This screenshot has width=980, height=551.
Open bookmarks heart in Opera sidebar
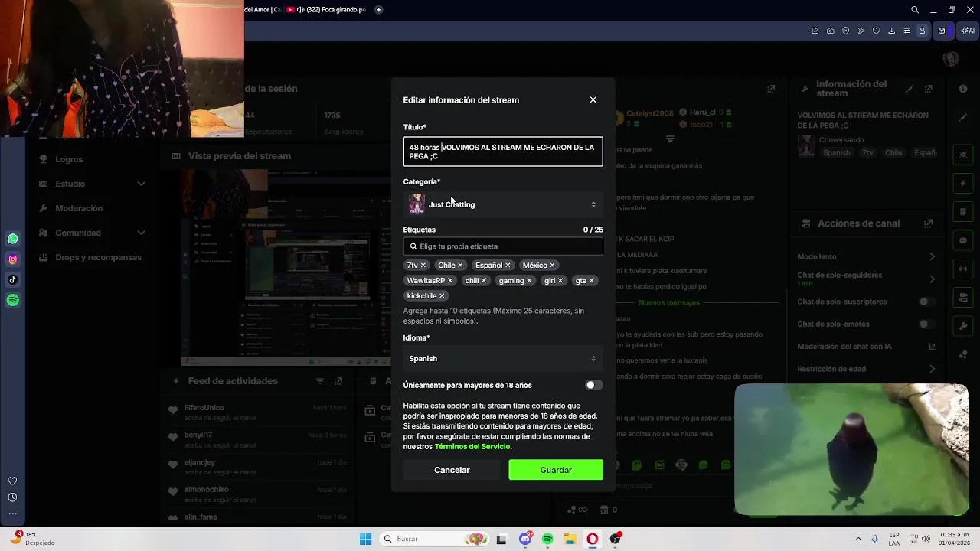[x=12, y=481]
